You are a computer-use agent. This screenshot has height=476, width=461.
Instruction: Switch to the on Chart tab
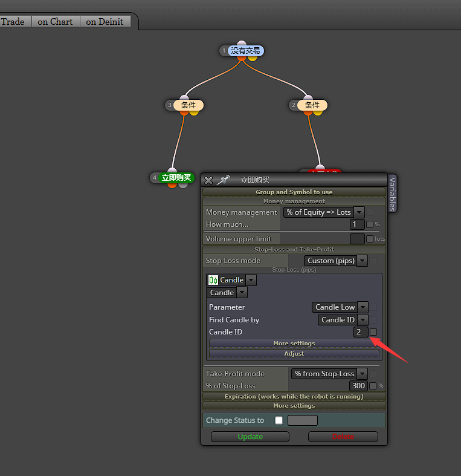pos(56,22)
